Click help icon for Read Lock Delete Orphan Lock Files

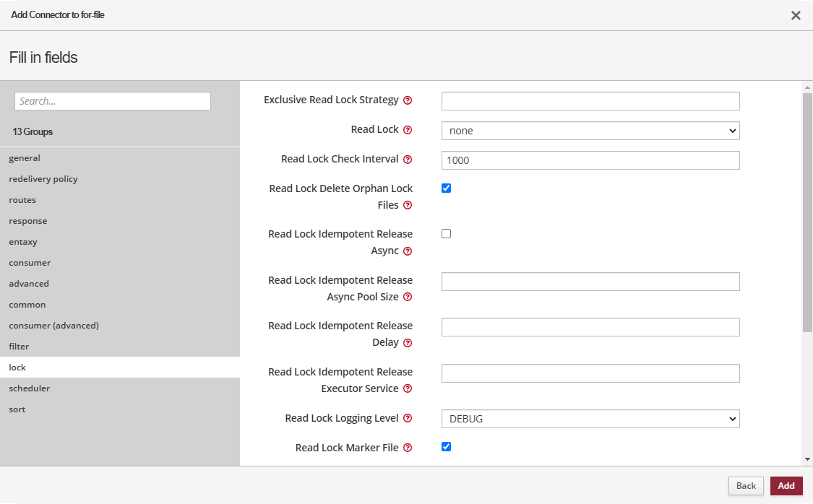click(408, 206)
